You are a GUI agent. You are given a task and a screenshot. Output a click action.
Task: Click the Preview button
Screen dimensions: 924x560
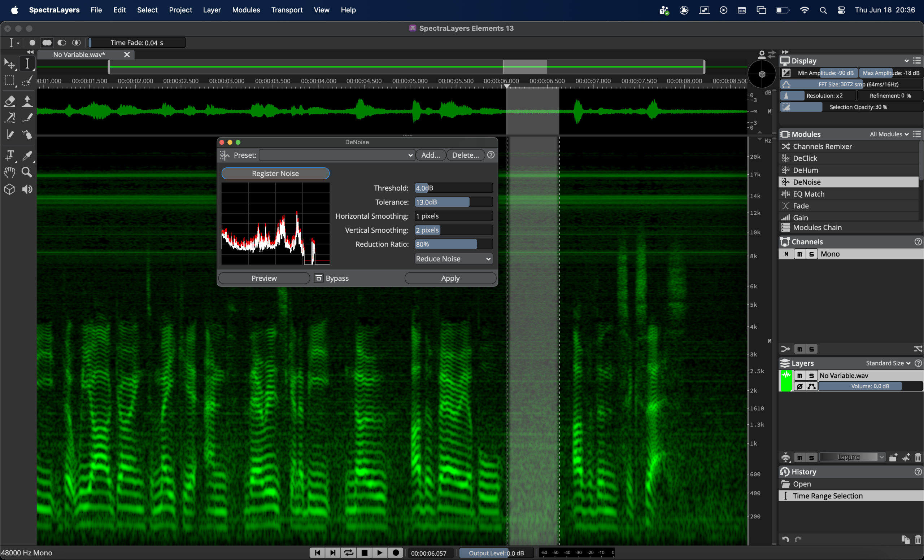tap(264, 278)
